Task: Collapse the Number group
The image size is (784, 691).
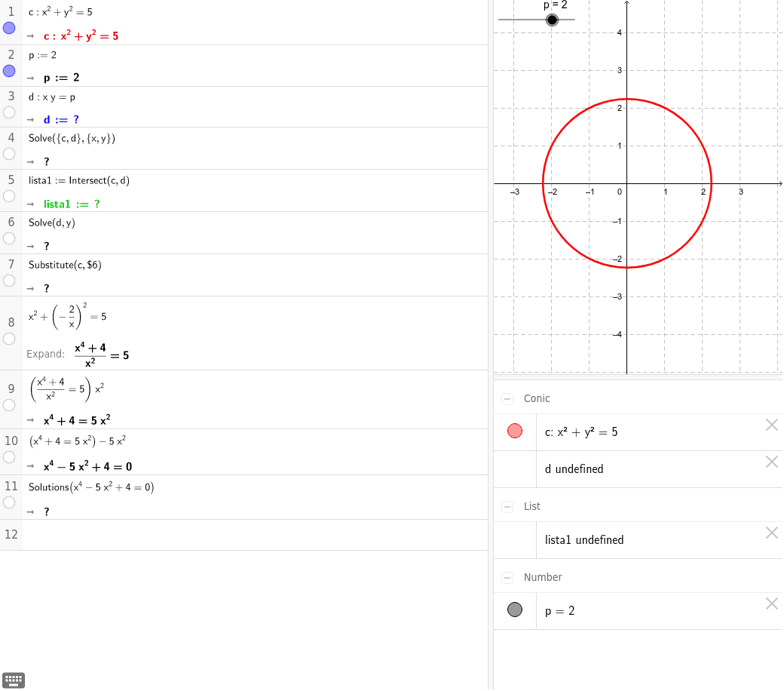Action: click(507, 578)
